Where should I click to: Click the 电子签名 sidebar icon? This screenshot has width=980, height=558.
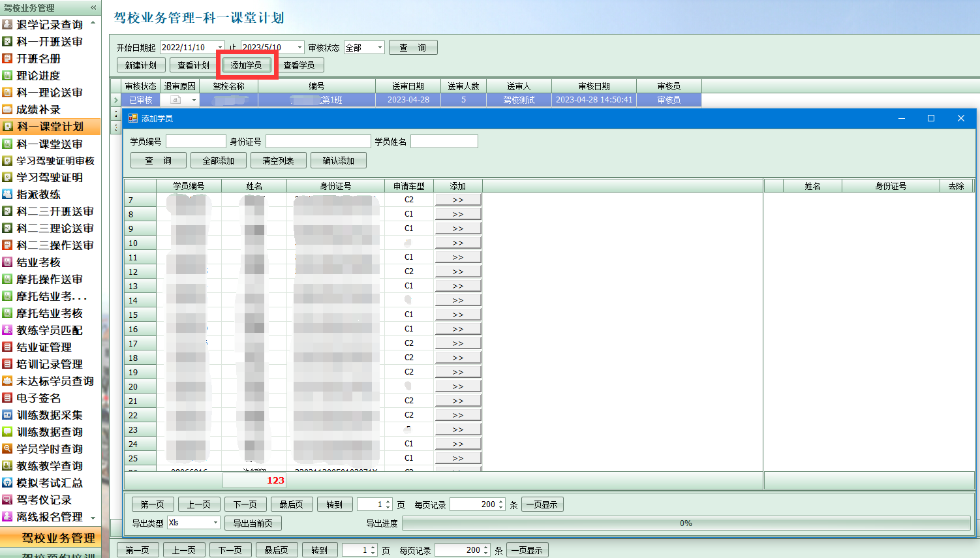click(8, 398)
